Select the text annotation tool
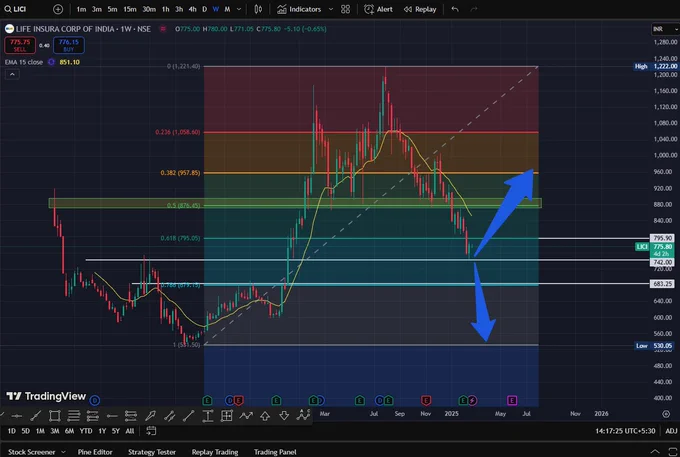Image resolution: width=680 pixels, height=457 pixels. click(x=208, y=416)
